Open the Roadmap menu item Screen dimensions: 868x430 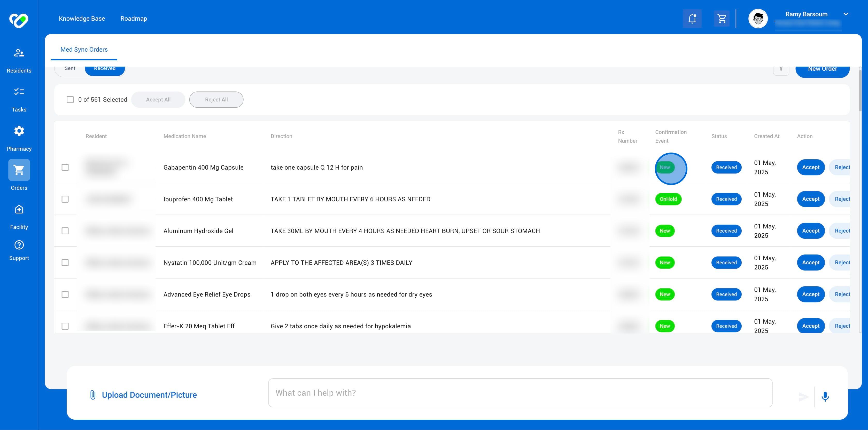[134, 19]
